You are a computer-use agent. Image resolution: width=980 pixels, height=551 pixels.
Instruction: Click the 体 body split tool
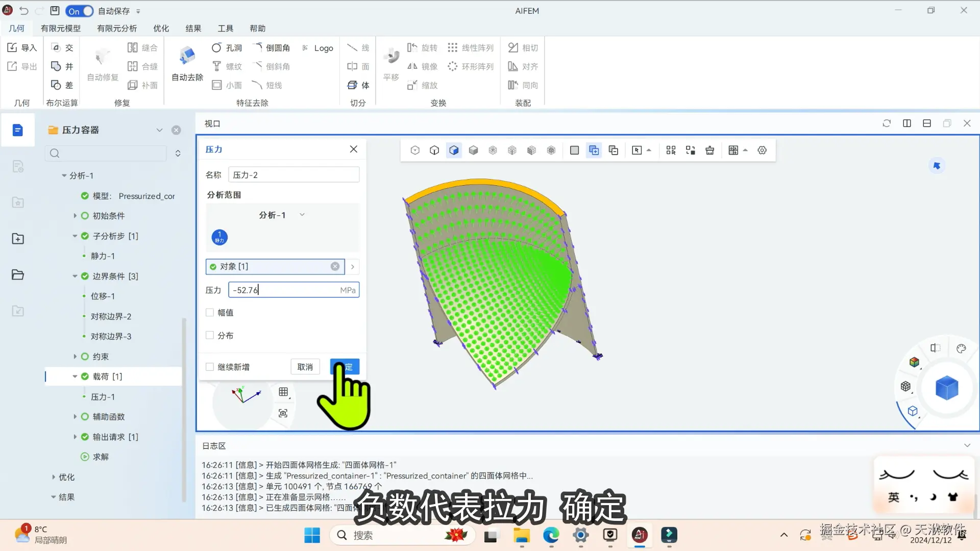358,85
